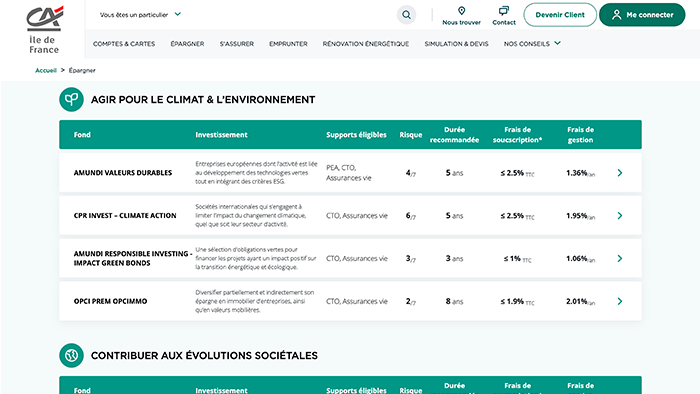The image size is (700, 394).
Task: Select the Amundi Valeurs Durables fund name
Action: (x=123, y=173)
